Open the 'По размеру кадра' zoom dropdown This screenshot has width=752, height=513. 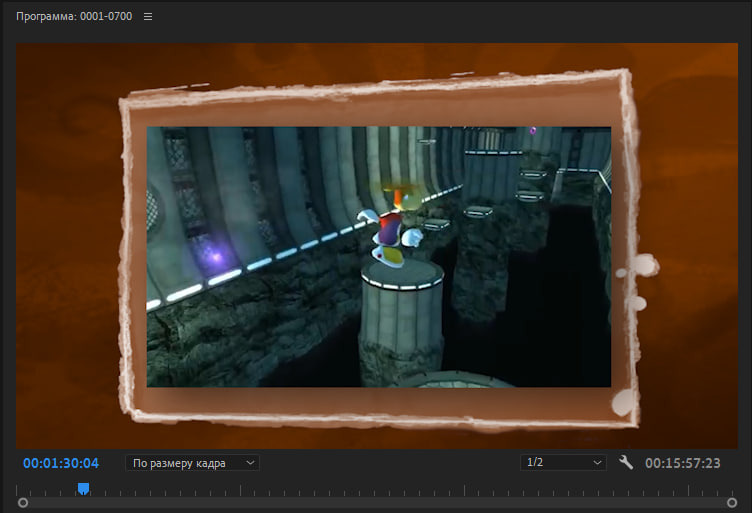[x=194, y=463]
